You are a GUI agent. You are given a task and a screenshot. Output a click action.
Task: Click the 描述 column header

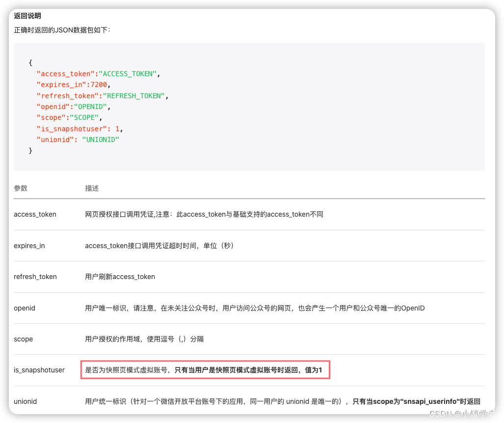[91, 188]
